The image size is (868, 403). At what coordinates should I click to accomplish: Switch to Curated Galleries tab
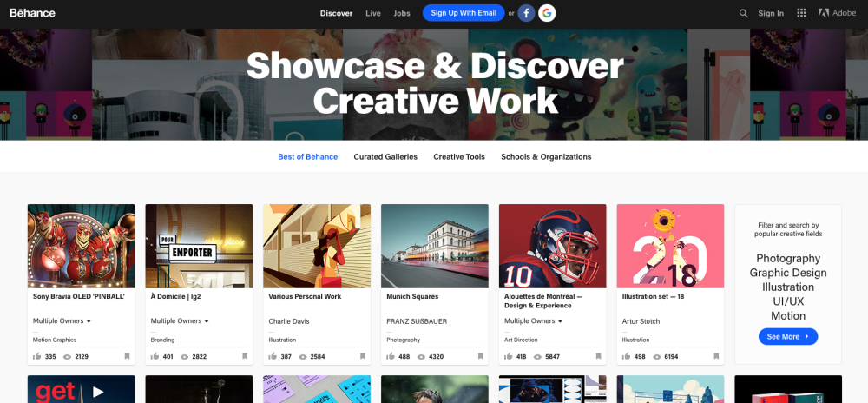385,156
